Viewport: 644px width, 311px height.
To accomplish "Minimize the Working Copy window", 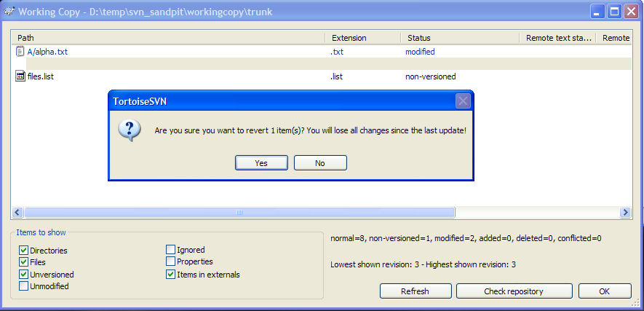I will pos(598,12).
